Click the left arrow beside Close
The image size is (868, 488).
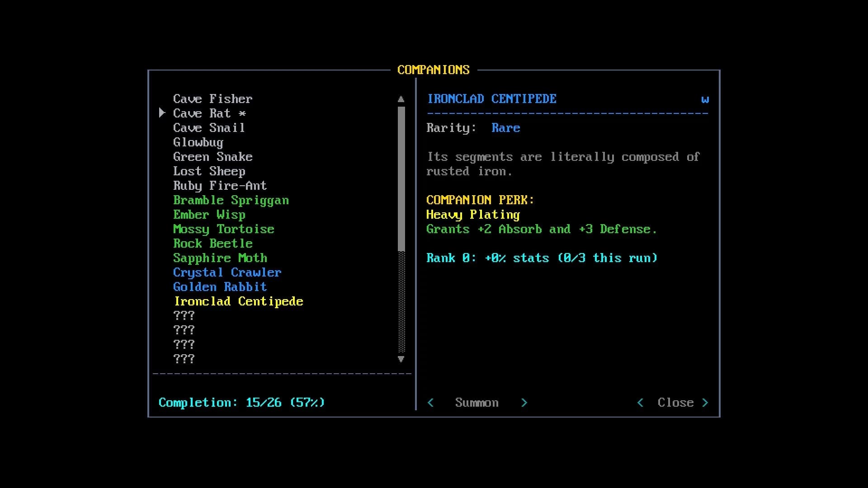[x=640, y=403]
